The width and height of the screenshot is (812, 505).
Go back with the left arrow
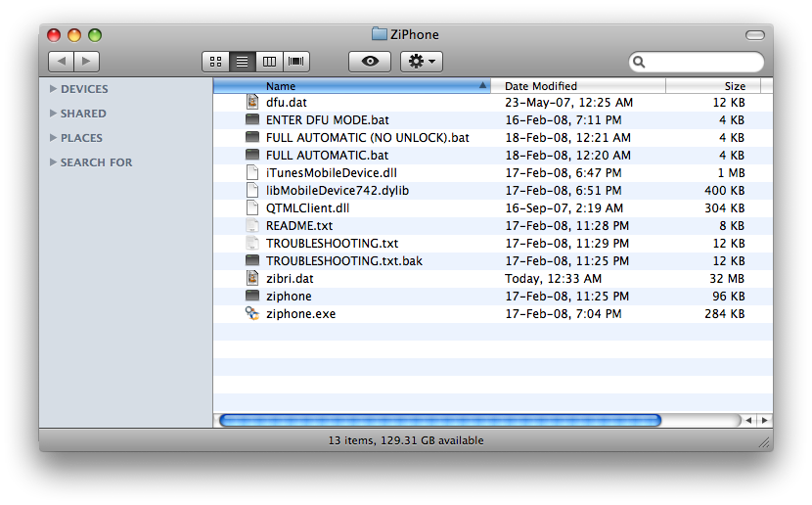click(61, 62)
